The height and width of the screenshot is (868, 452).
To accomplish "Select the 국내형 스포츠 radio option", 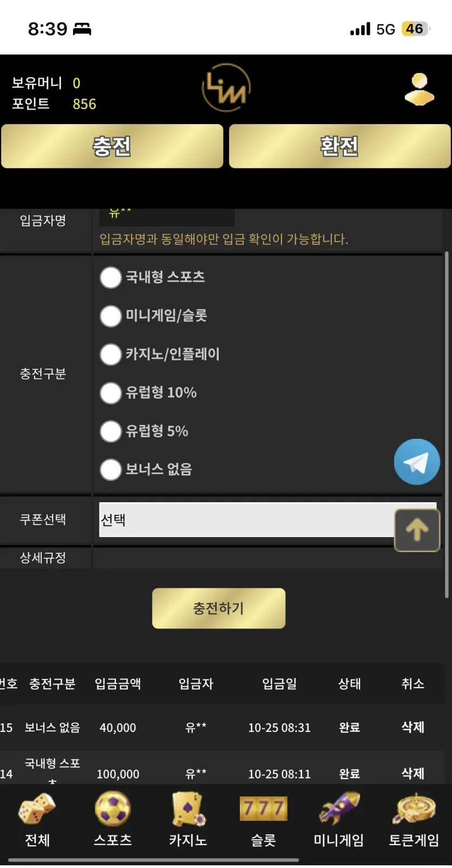I will [110, 277].
